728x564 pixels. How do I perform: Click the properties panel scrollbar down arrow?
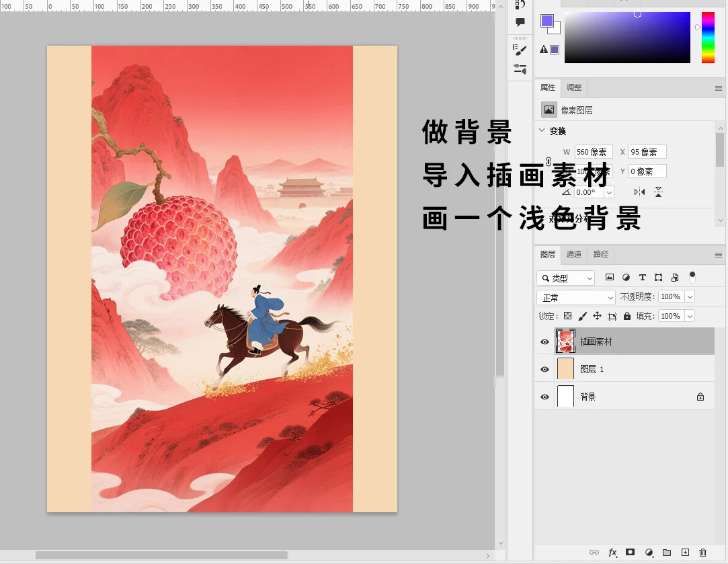(x=720, y=220)
